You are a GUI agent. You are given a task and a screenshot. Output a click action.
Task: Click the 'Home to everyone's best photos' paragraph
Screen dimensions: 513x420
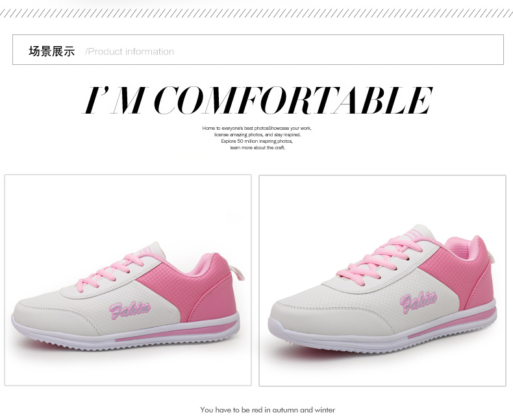pyautogui.click(x=257, y=138)
